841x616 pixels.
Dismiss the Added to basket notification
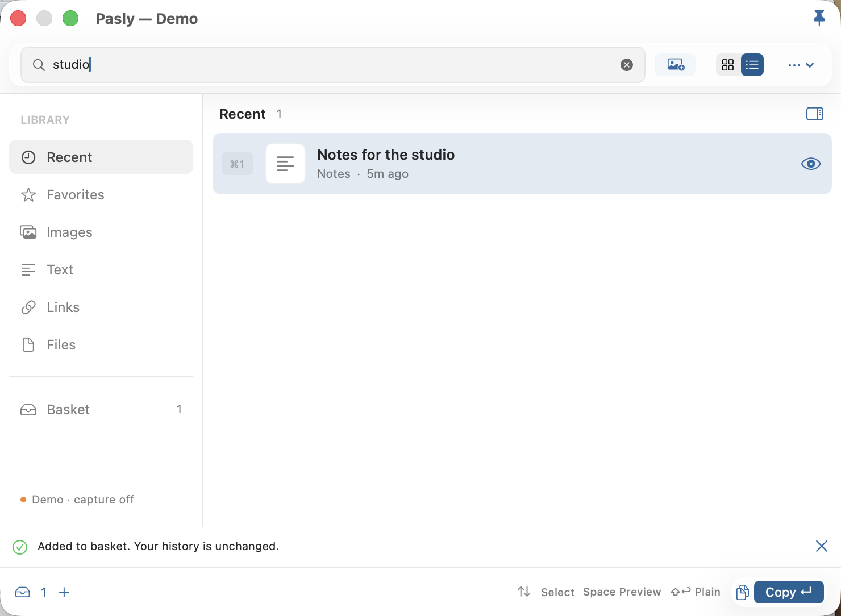(822, 546)
